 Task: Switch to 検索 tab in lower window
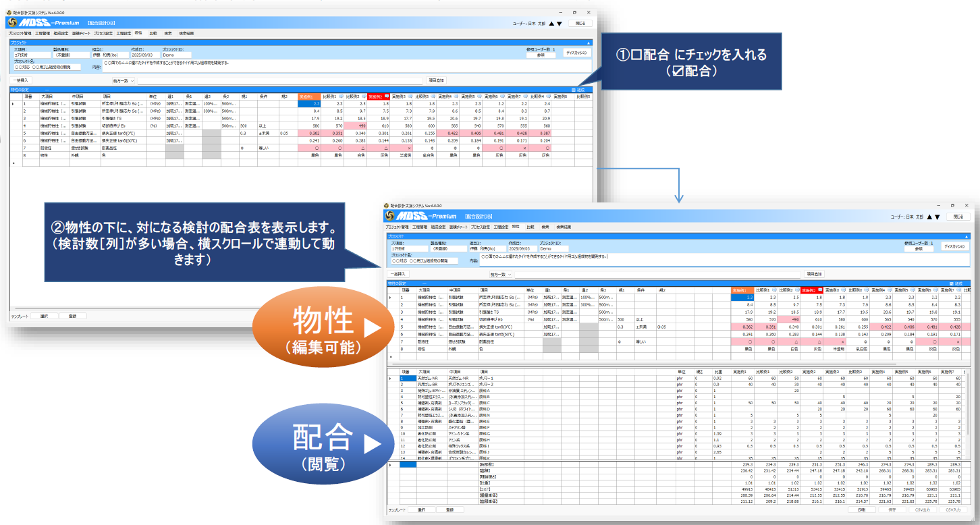coord(545,227)
